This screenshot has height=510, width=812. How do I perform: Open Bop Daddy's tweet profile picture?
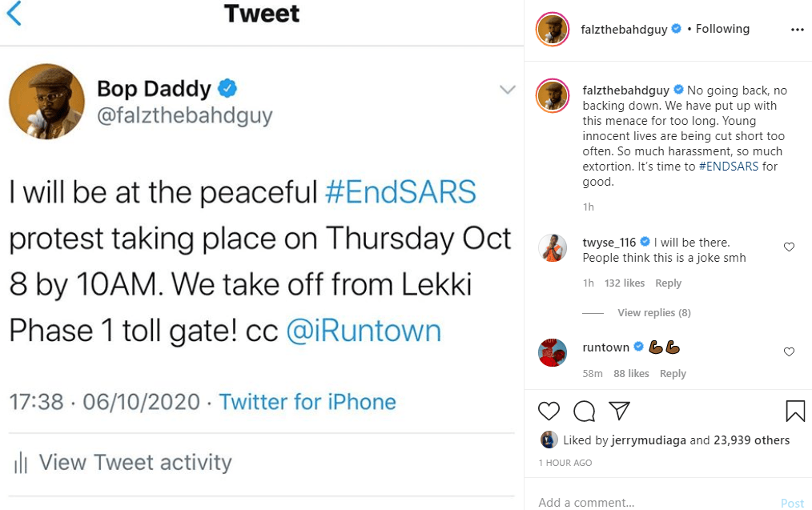tap(46, 102)
